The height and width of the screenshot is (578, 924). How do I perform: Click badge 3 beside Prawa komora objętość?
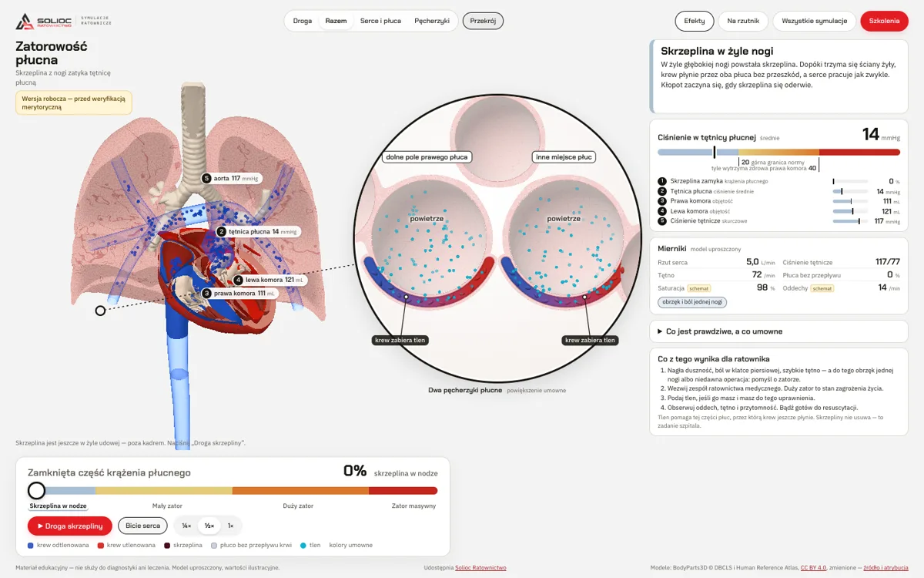pyautogui.click(x=662, y=201)
